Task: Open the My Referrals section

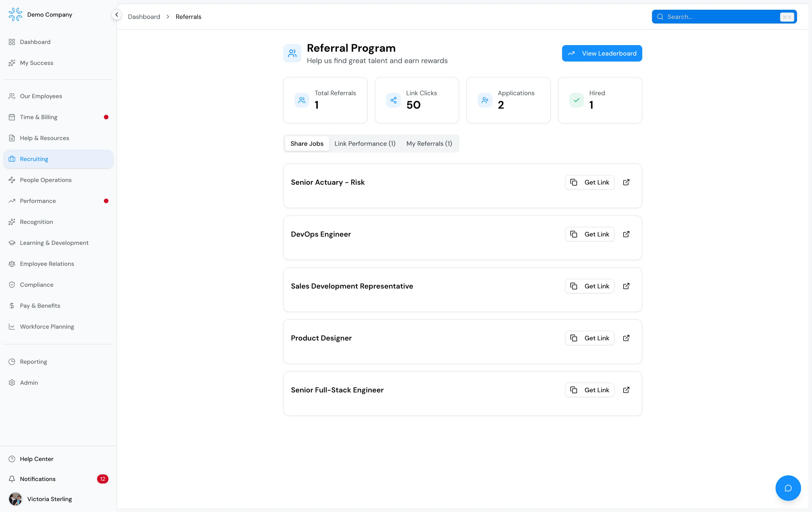Action: pos(429,143)
